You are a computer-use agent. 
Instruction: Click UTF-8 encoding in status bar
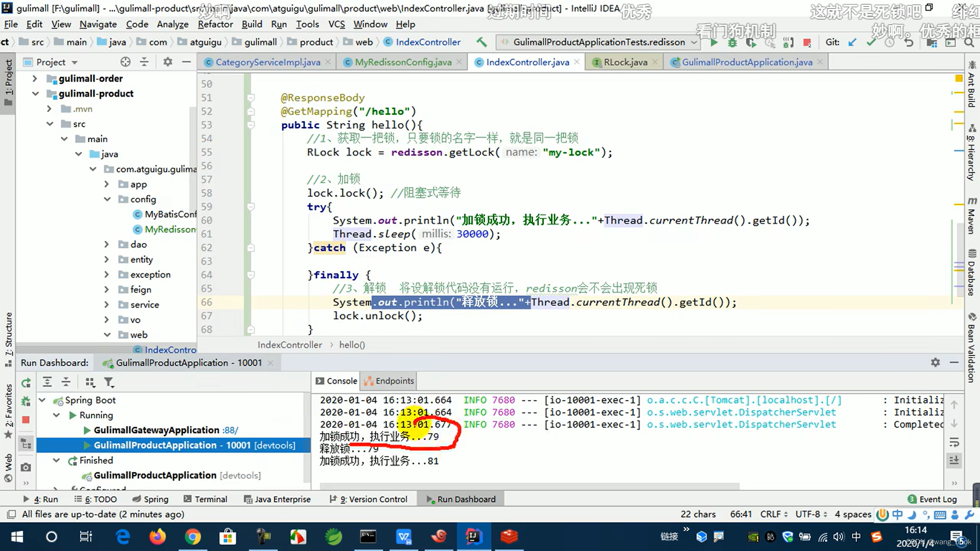[812, 514]
